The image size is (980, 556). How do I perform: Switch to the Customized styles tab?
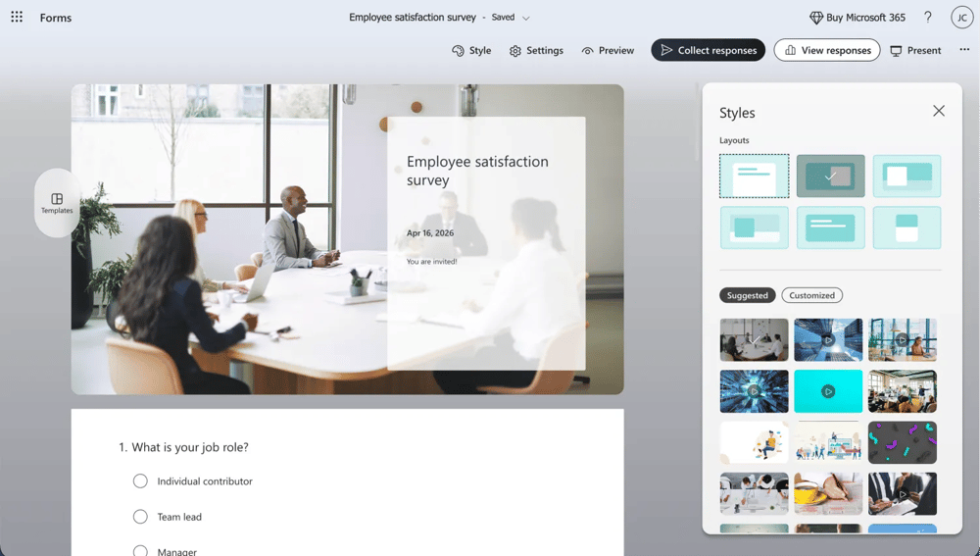[x=811, y=295]
